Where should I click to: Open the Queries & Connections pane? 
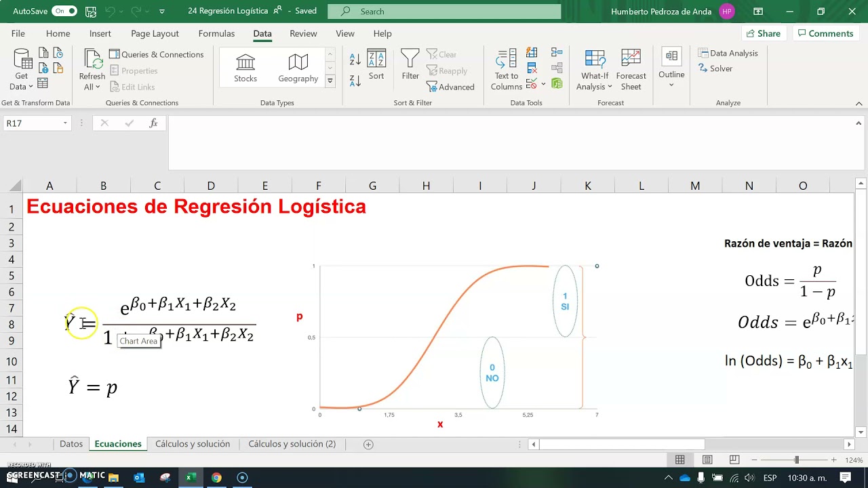tap(157, 54)
